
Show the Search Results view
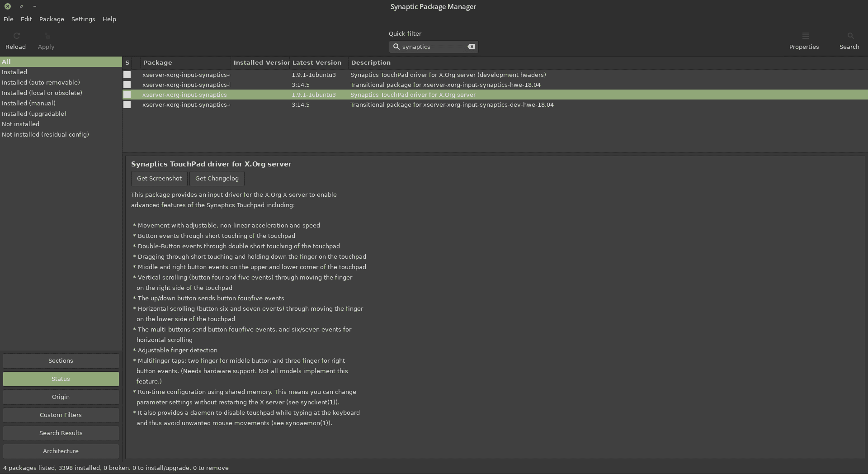[x=61, y=433]
